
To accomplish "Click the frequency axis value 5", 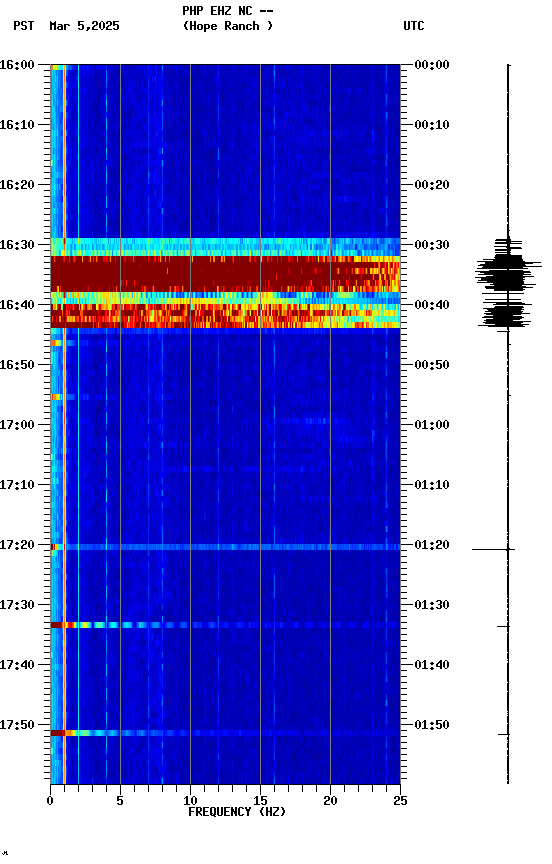I will [120, 801].
